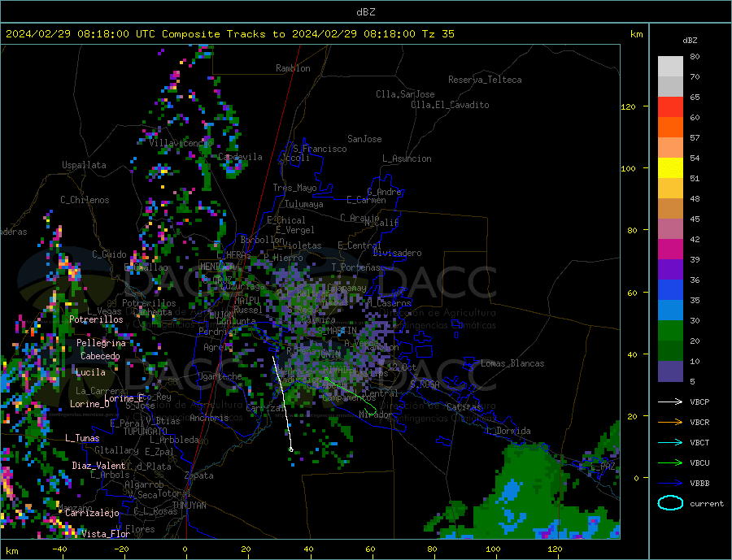732x560 pixels.
Task: Click the blue VBBB arrow in legend
Action: [x=670, y=483]
